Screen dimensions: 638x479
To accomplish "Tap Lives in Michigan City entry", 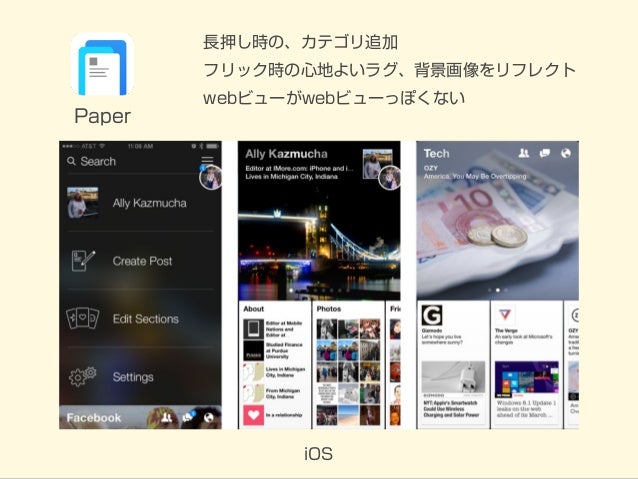I will pos(274,372).
